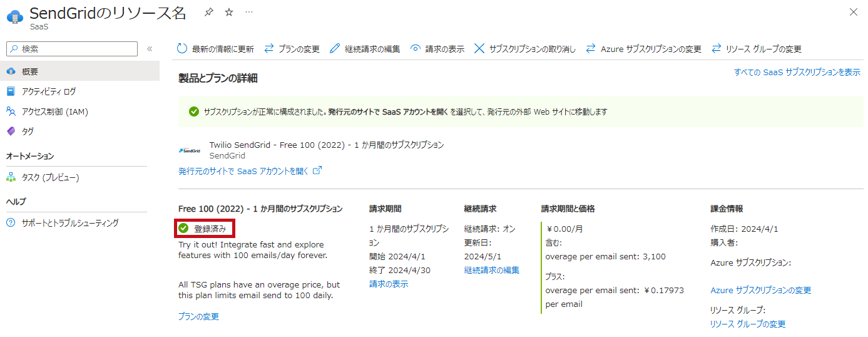Viewport: 868px width, 337px height.
Task: Open すべての SaaS サブスクリプションを表示 link
Action: tap(797, 73)
